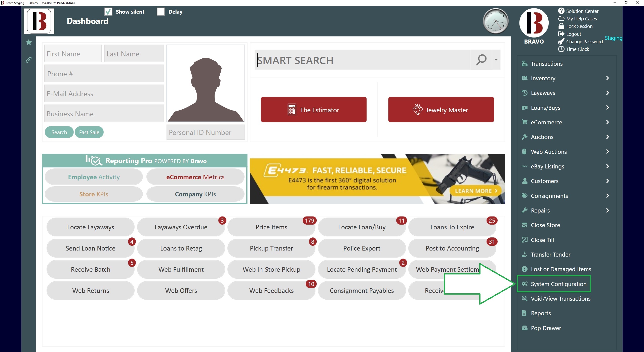Focus the First Name field
Viewport: 644px width, 352px height.
point(73,54)
